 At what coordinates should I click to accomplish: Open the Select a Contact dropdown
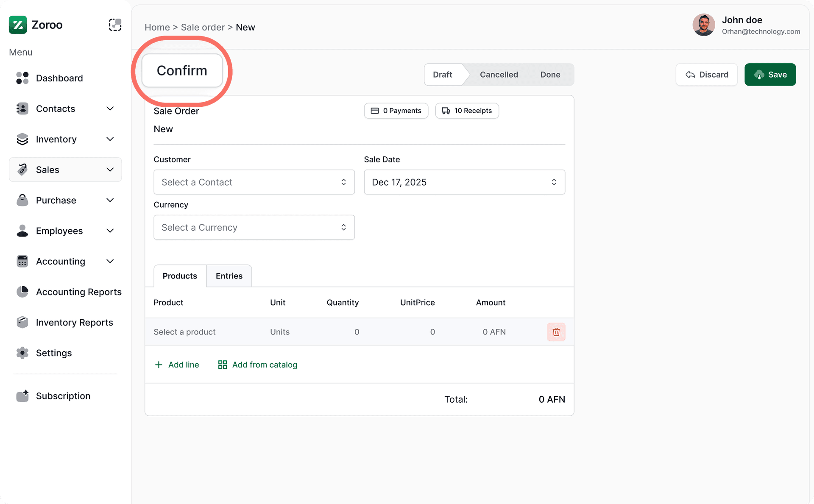[x=254, y=182]
